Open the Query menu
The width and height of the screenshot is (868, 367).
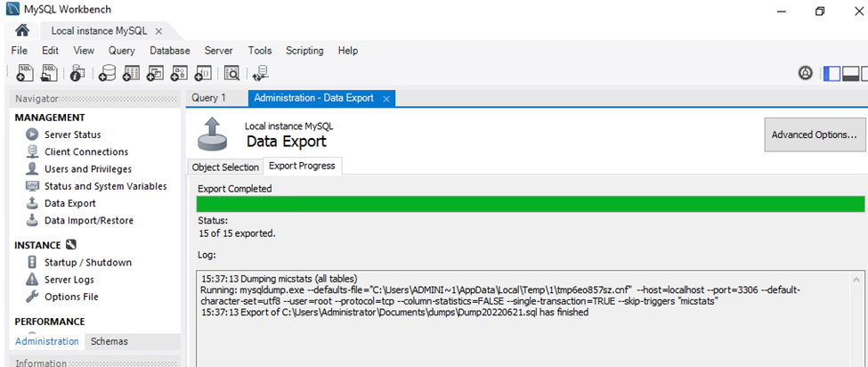coord(122,51)
